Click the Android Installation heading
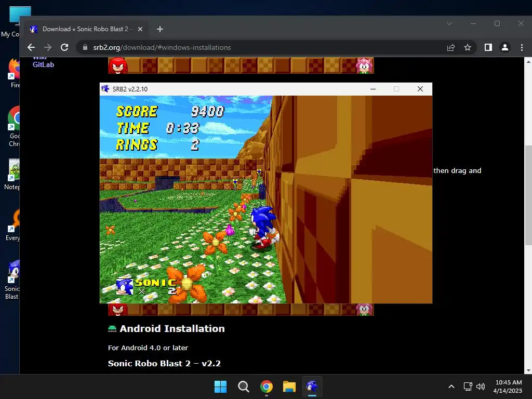 coord(172,328)
